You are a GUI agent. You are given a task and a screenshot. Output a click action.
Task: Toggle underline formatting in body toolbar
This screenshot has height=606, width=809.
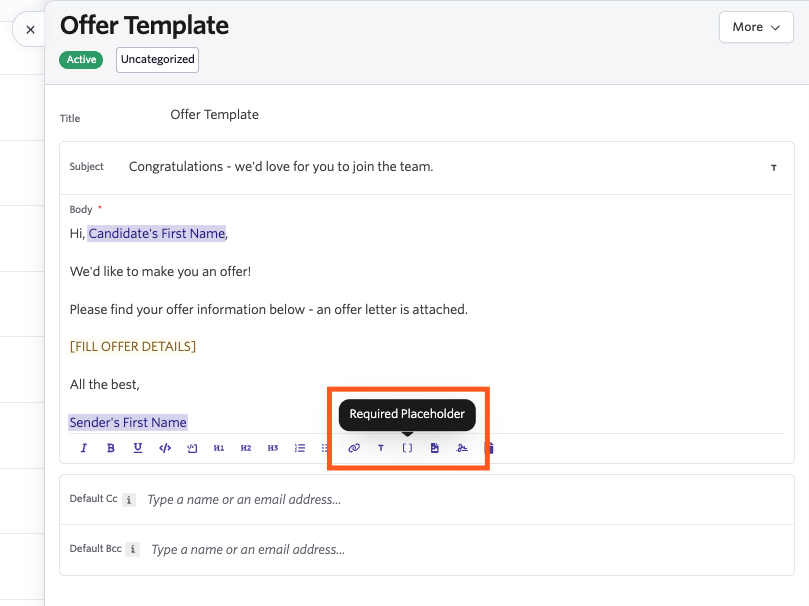point(138,448)
